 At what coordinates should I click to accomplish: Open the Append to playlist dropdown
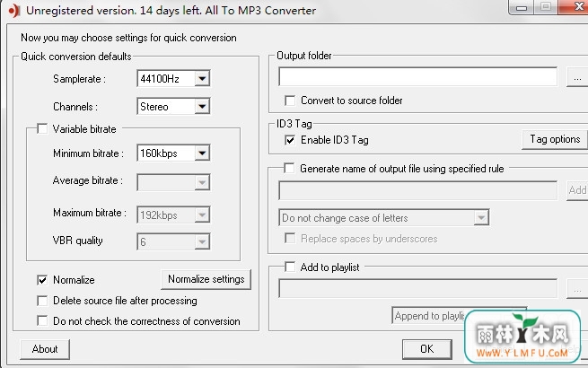click(x=459, y=316)
